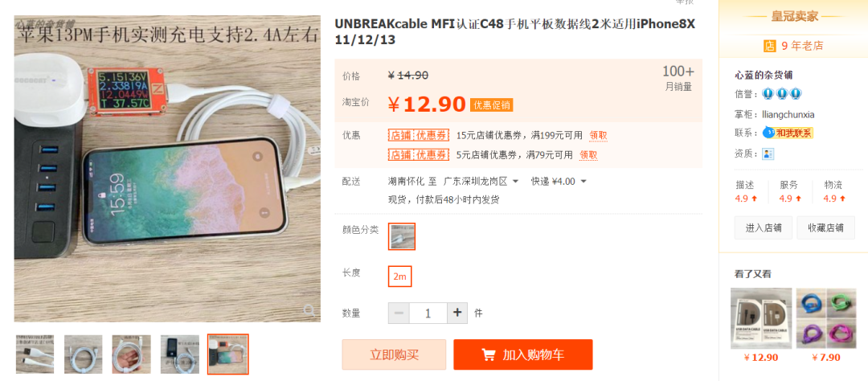The width and height of the screenshot is (868, 381).
Task: Click the 立即购买 buy now button
Action: pyautogui.click(x=394, y=354)
